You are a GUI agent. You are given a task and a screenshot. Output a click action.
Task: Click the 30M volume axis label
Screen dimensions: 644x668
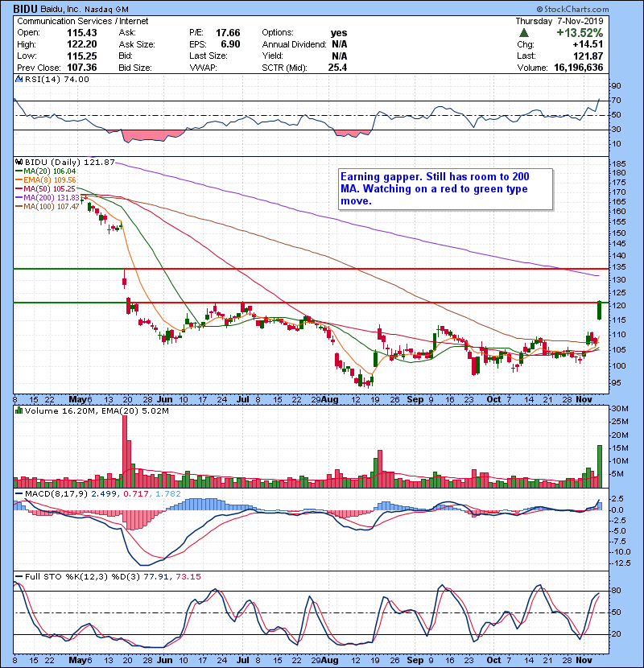[620, 409]
